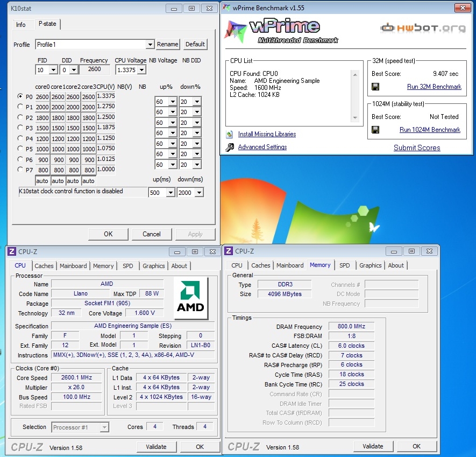476x457 pixels.
Task: Minimize the left CPU-Z CPU window
Action: [x=177, y=251]
